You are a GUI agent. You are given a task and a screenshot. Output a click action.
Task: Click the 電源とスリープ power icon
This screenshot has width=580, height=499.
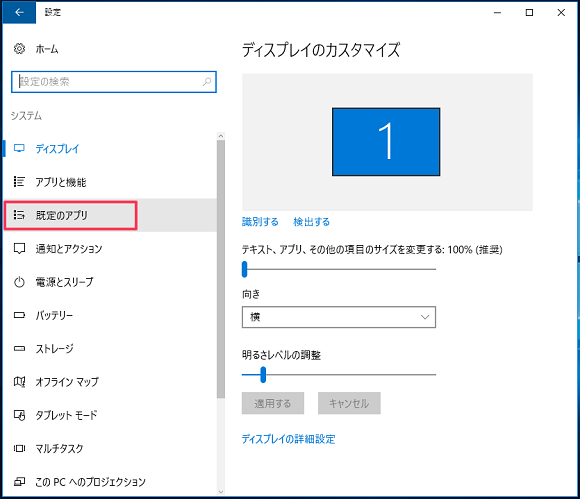19,282
